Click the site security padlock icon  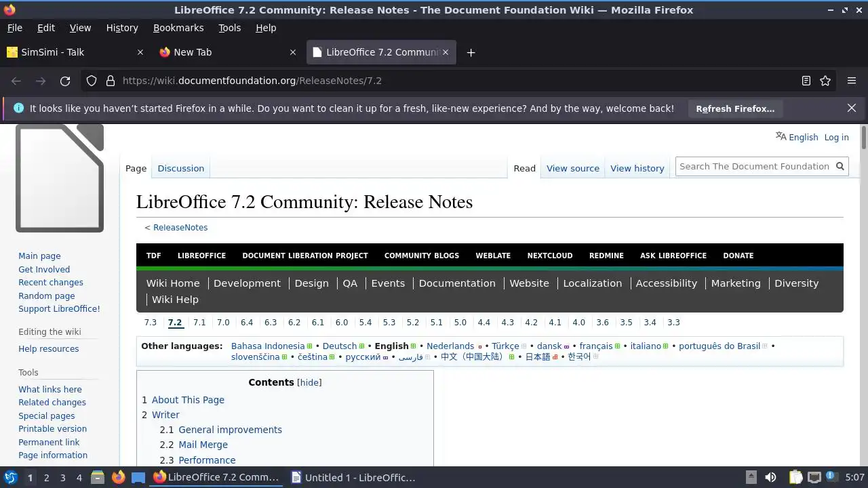pyautogui.click(x=111, y=81)
